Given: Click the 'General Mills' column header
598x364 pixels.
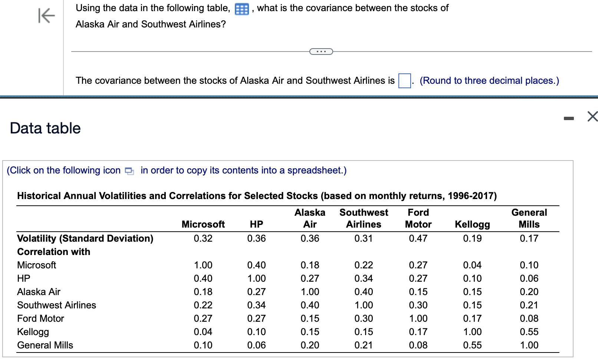Looking at the screenshot, I should coord(529,218).
